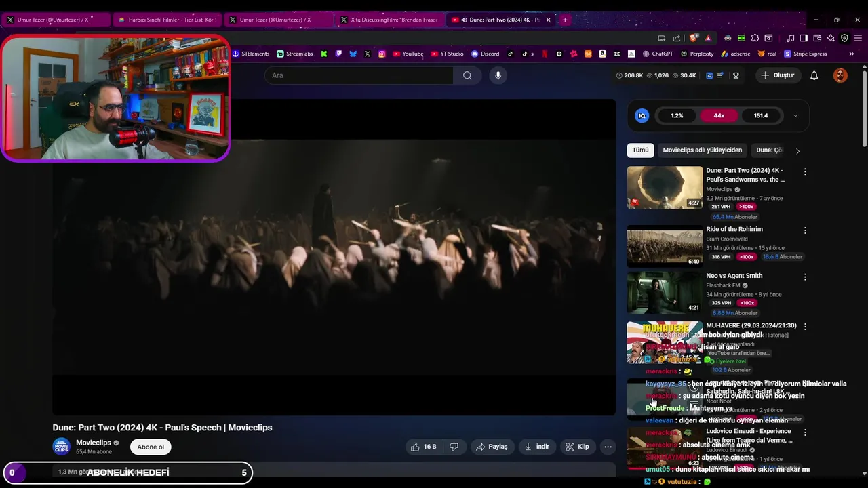Click Neo vs Agent Smith title
This screenshot has height=488, width=868.
click(x=734, y=276)
